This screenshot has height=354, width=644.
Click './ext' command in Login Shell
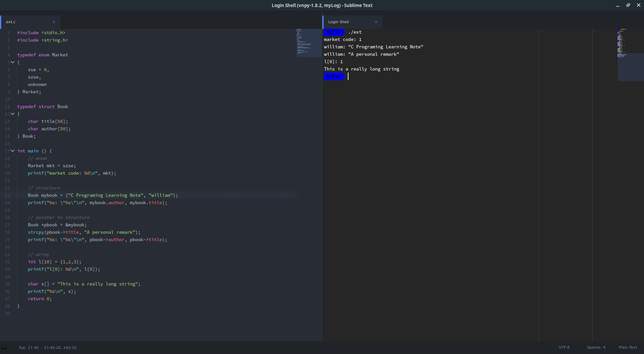click(x=355, y=32)
